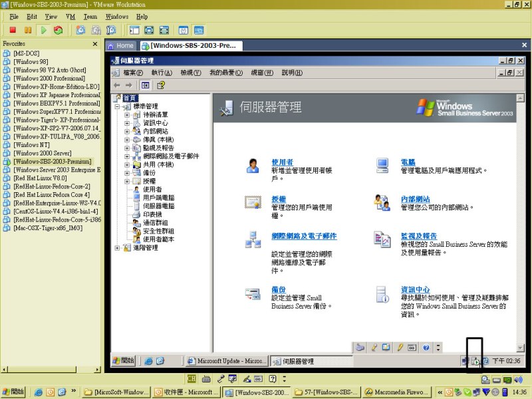Screen dimensions: 532x399
Task: Click the red Power Off VM button
Action: (13, 30)
